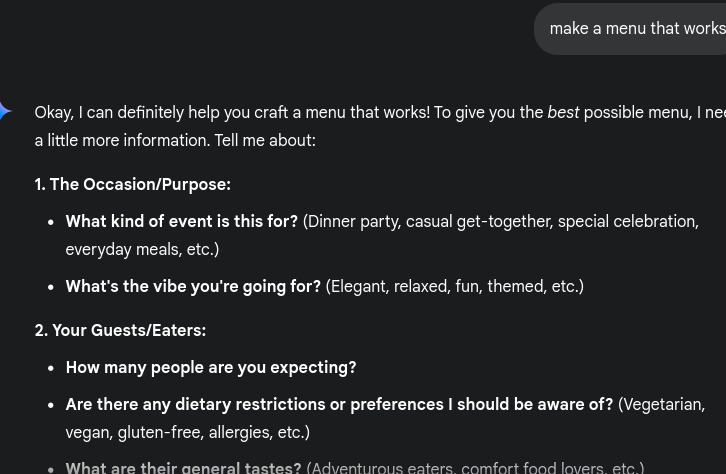
Task: Click the user prompt bubble 'make a menu that works'
Action: tap(631, 29)
